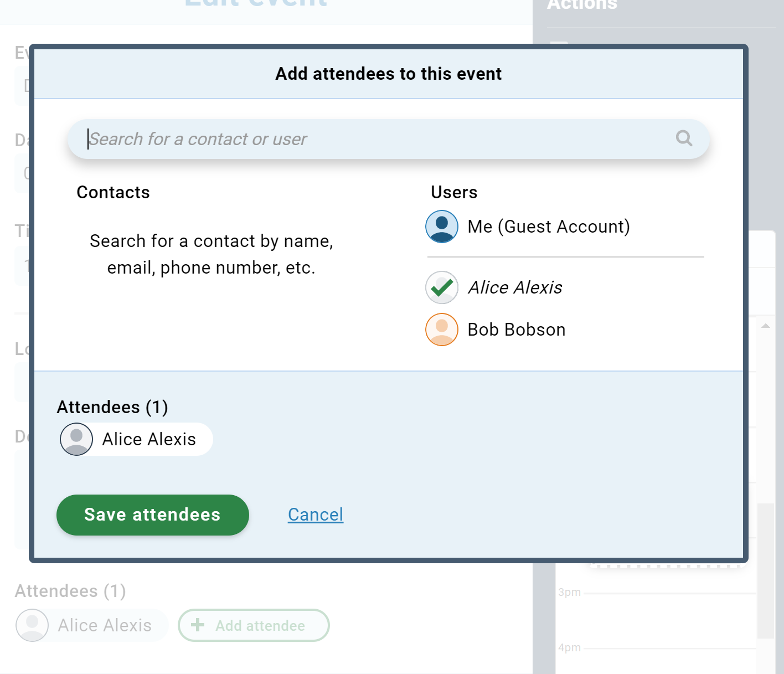This screenshot has width=784, height=674.
Task: Click the 4pm time slot line
Action: click(x=664, y=649)
